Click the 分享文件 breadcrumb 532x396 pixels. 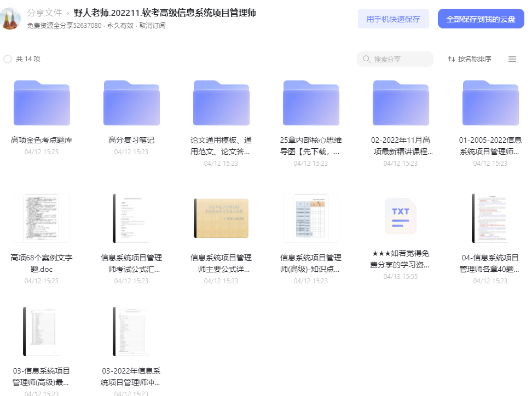pyautogui.click(x=45, y=13)
